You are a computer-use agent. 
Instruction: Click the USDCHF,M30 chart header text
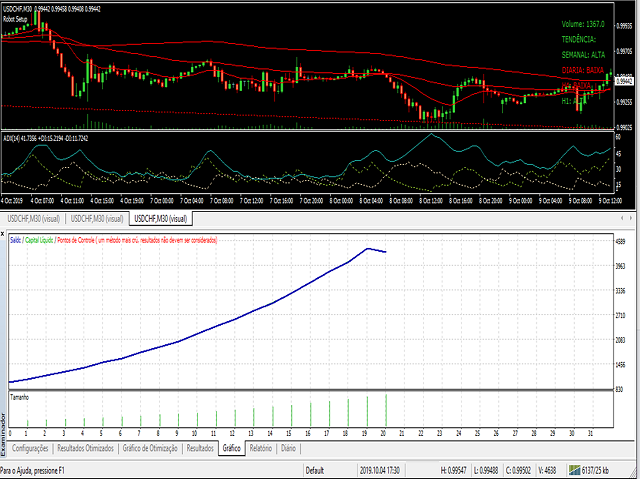point(52,9)
